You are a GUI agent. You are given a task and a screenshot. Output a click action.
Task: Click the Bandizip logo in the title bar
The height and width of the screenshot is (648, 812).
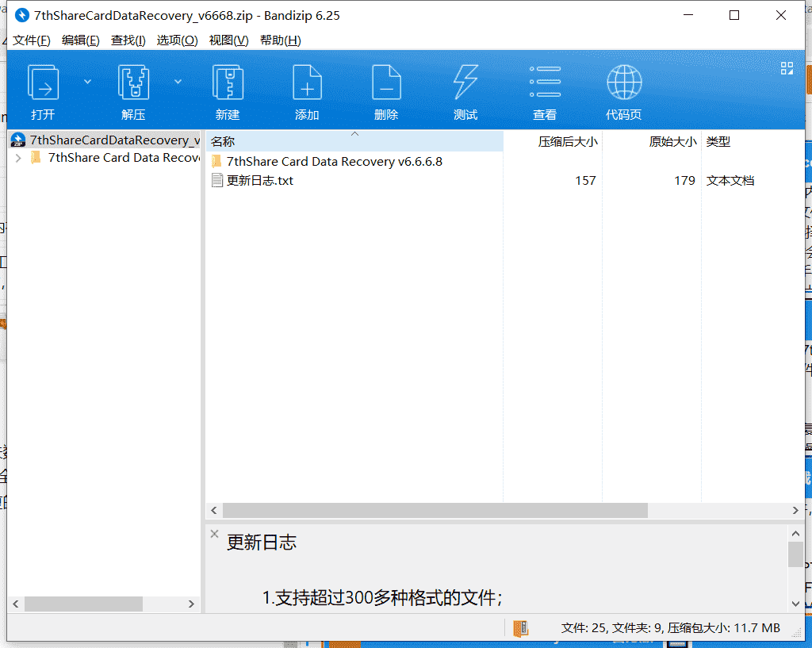[x=22, y=15]
